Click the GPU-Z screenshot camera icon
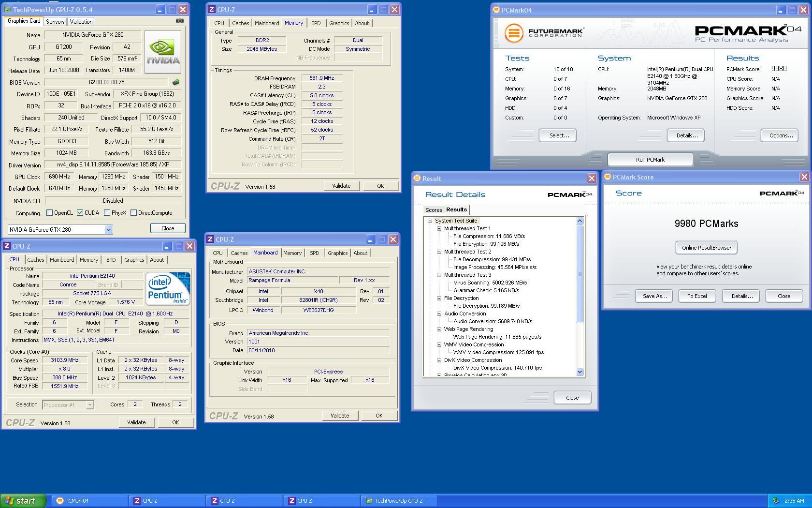Viewport: 812px width, 508px height. point(179,21)
